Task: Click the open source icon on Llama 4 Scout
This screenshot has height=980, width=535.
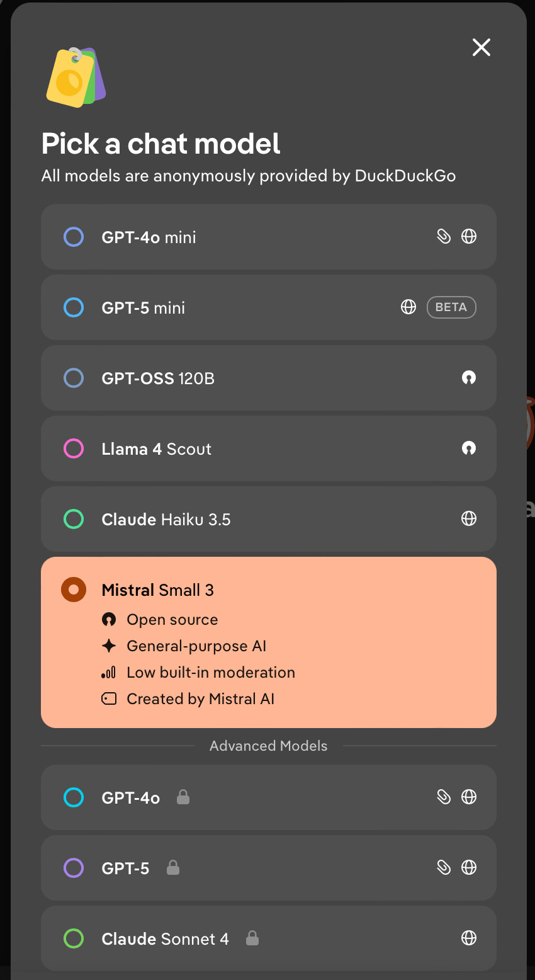Action: tap(469, 448)
